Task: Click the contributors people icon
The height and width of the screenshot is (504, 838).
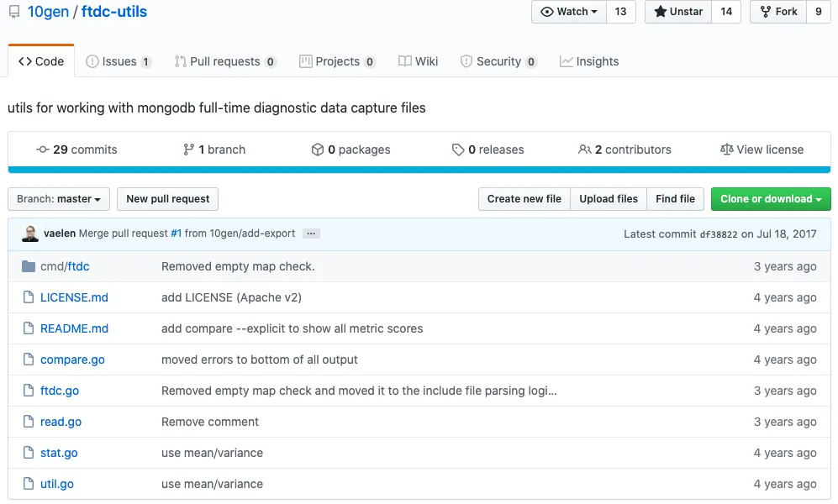Action: click(x=585, y=150)
